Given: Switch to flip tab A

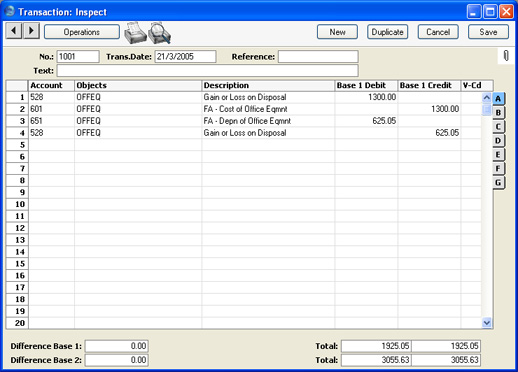Looking at the screenshot, I should pyautogui.click(x=498, y=99).
